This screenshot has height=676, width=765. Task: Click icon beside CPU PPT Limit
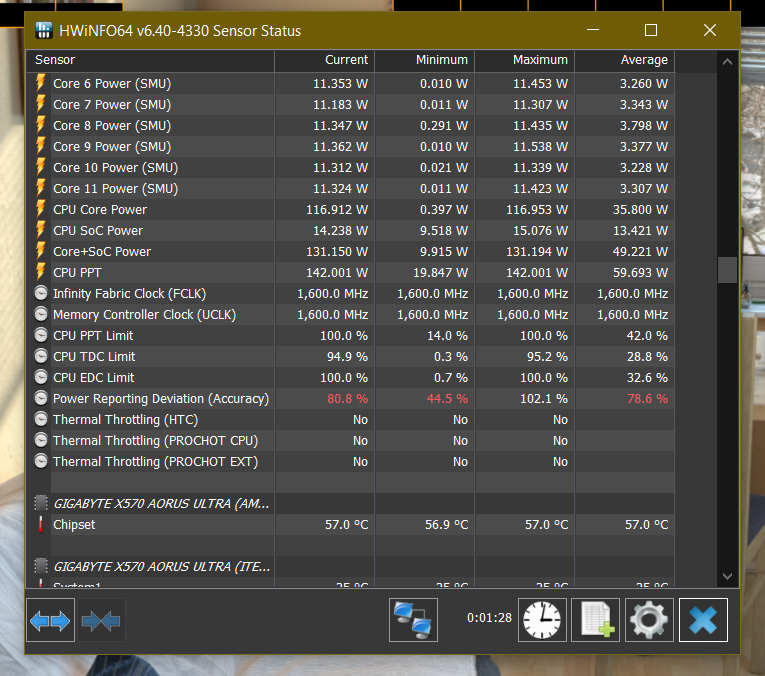41,335
